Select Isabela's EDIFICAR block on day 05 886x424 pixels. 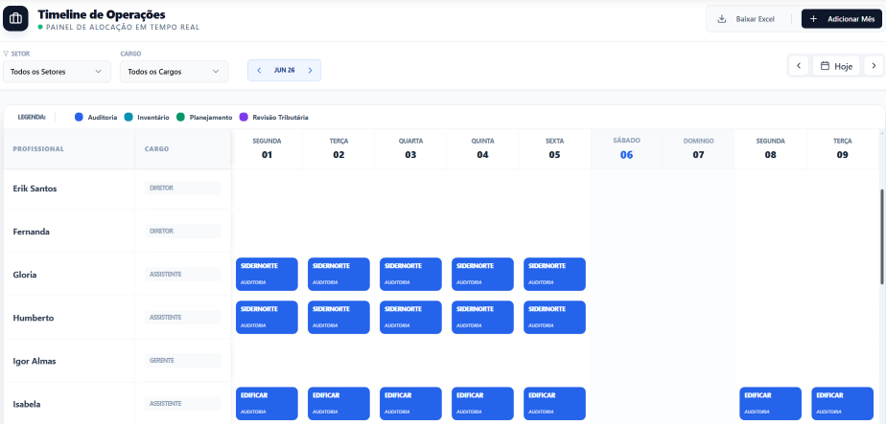(554, 404)
